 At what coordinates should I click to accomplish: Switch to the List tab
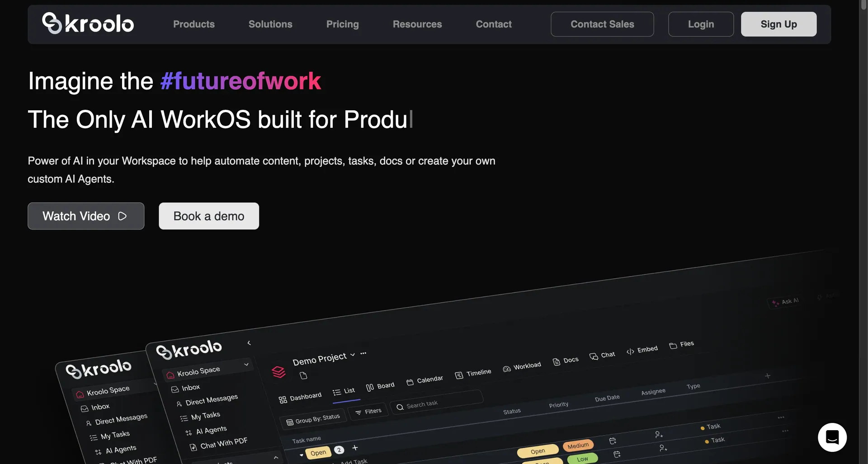[x=344, y=391]
